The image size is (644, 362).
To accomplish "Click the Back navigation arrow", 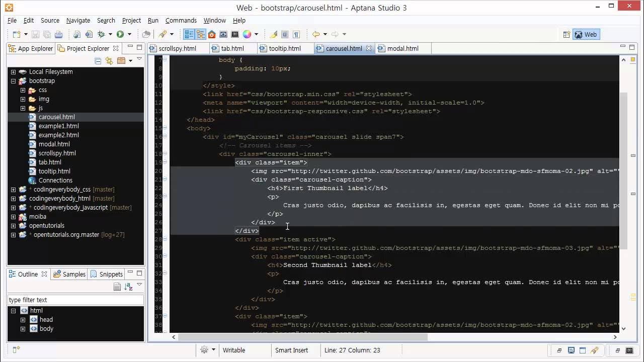I will pyautogui.click(x=316, y=34).
